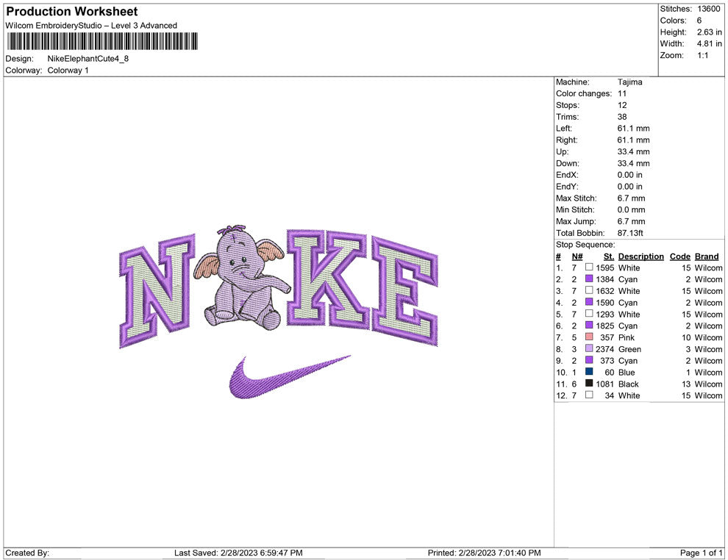Click Page 1 of 1 in footer
728x560 pixels.
pos(701,553)
